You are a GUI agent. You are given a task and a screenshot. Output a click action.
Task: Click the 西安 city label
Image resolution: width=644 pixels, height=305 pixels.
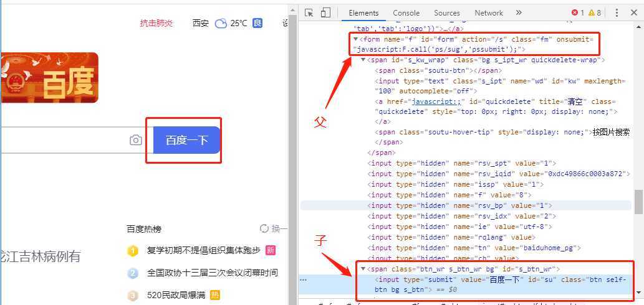(x=200, y=24)
